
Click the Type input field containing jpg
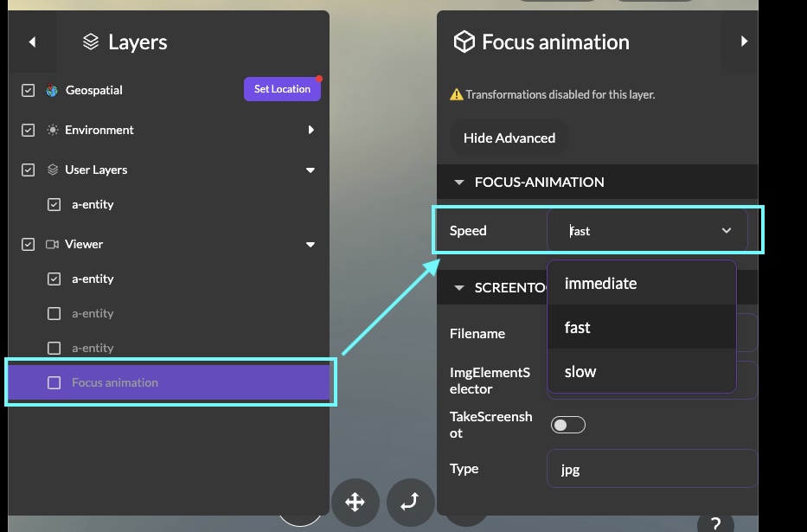pos(651,469)
